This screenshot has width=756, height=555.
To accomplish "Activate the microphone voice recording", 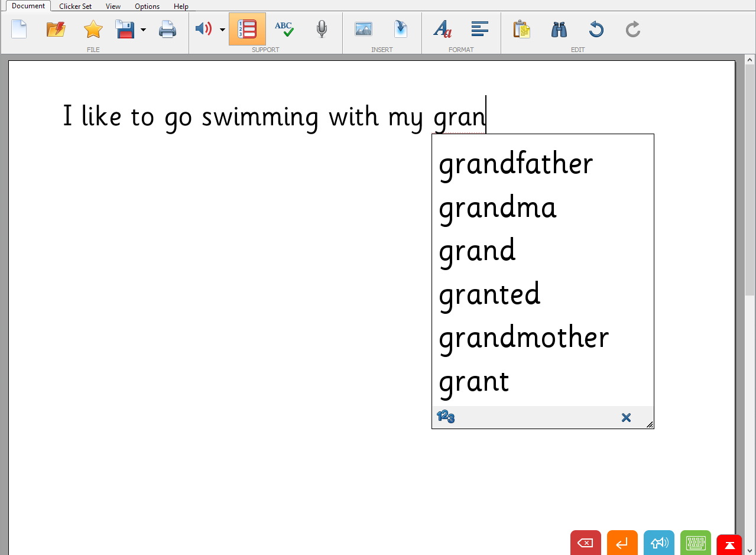I will pyautogui.click(x=322, y=29).
